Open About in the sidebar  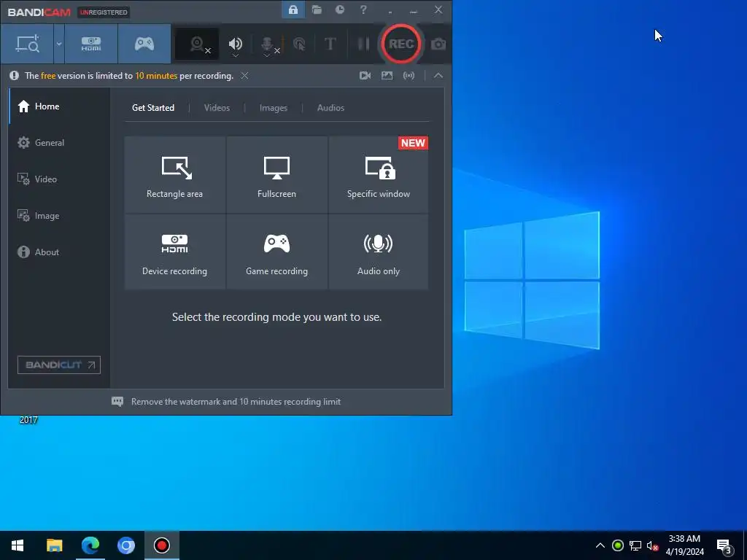(x=60, y=252)
